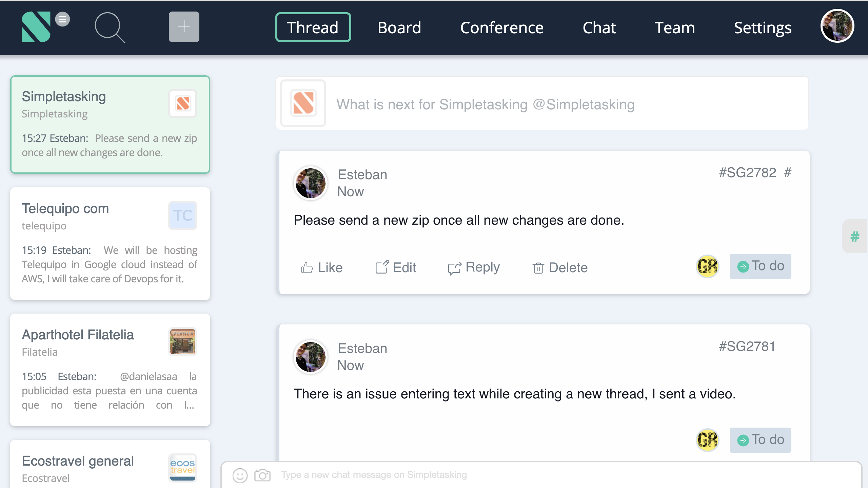Open the emoji picker in chat bar
868x488 pixels.
240,475
